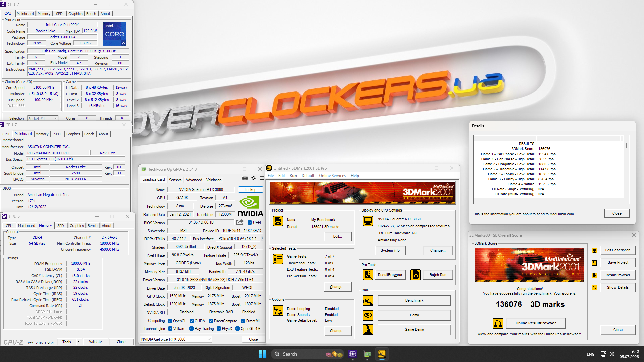Toggle OpenCL checkbox
This screenshot has height=362, width=644.
click(x=170, y=321)
